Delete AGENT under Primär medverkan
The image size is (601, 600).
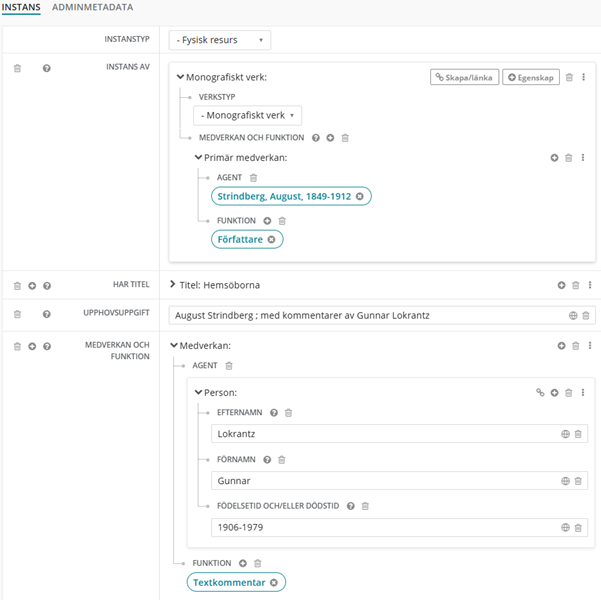coord(253,178)
